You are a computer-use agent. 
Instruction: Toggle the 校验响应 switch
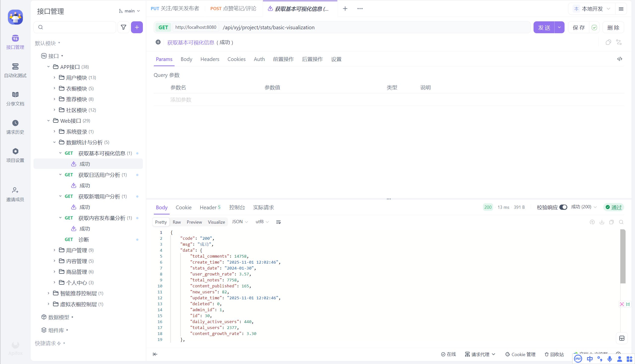click(x=563, y=207)
